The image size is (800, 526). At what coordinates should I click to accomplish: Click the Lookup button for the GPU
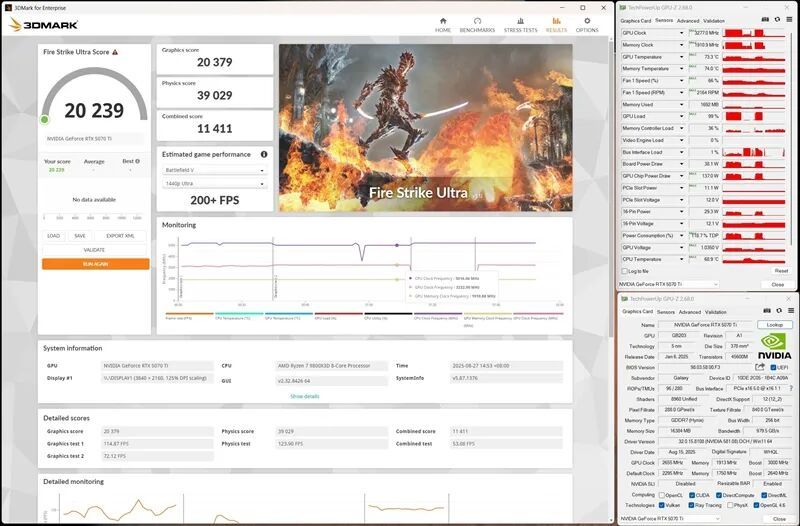775,325
